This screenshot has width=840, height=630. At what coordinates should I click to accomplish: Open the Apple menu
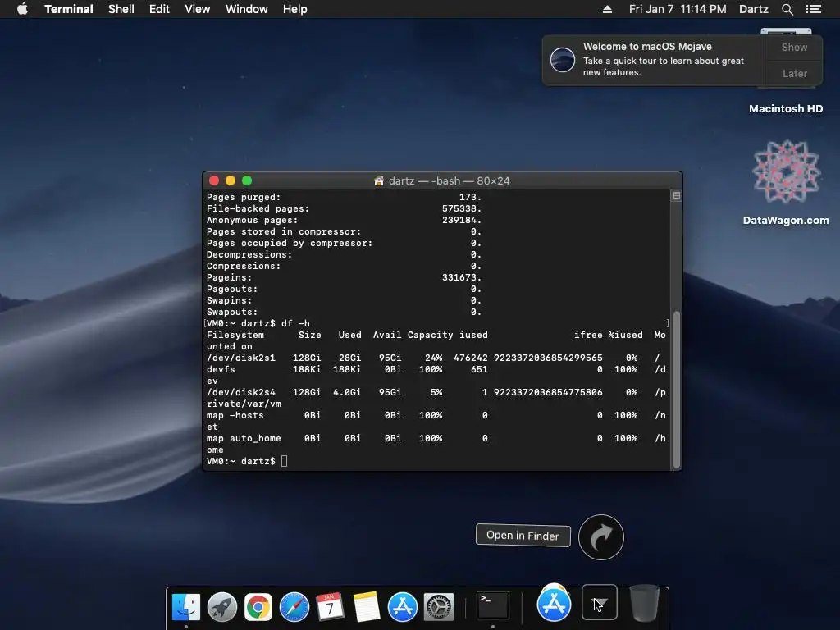(x=22, y=9)
